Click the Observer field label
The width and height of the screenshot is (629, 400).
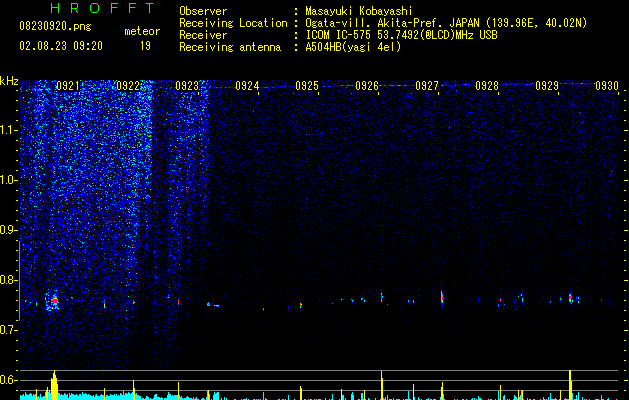click(203, 11)
